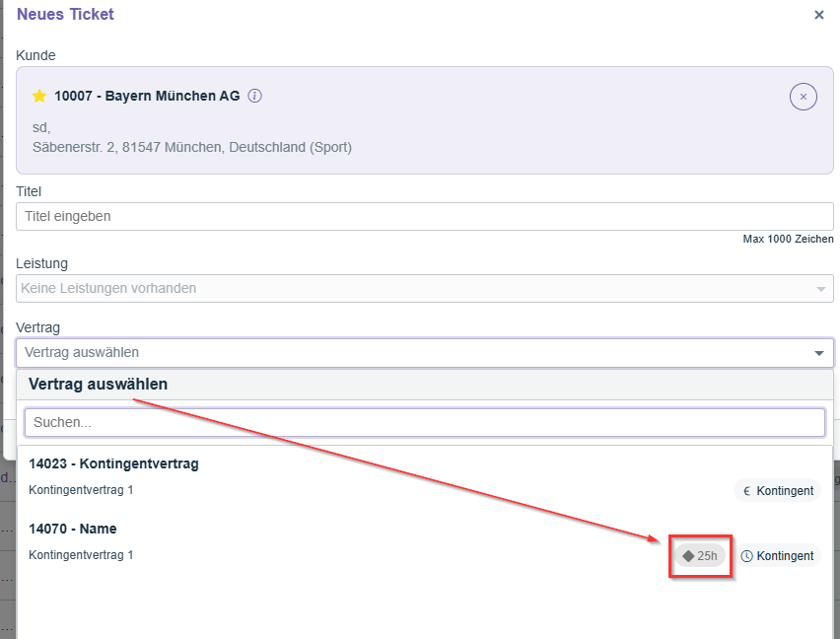Screen dimensions: 840x639
Task: Select contract 14070 - Name
Action: (73, 529)
